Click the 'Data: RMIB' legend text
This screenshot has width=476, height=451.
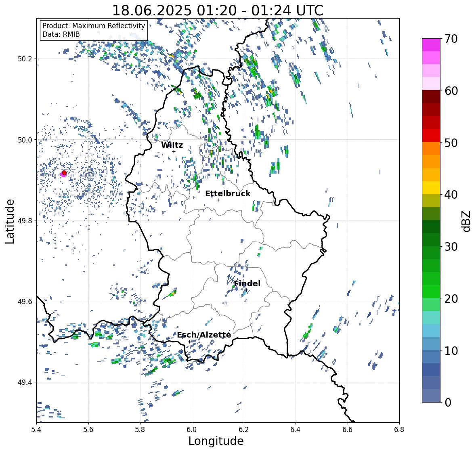tap(61, 34)
